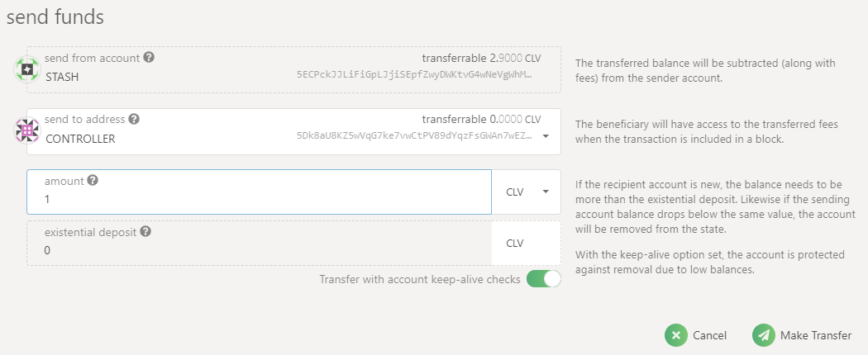Open help for send to address
868x355 pixels.
134,119
